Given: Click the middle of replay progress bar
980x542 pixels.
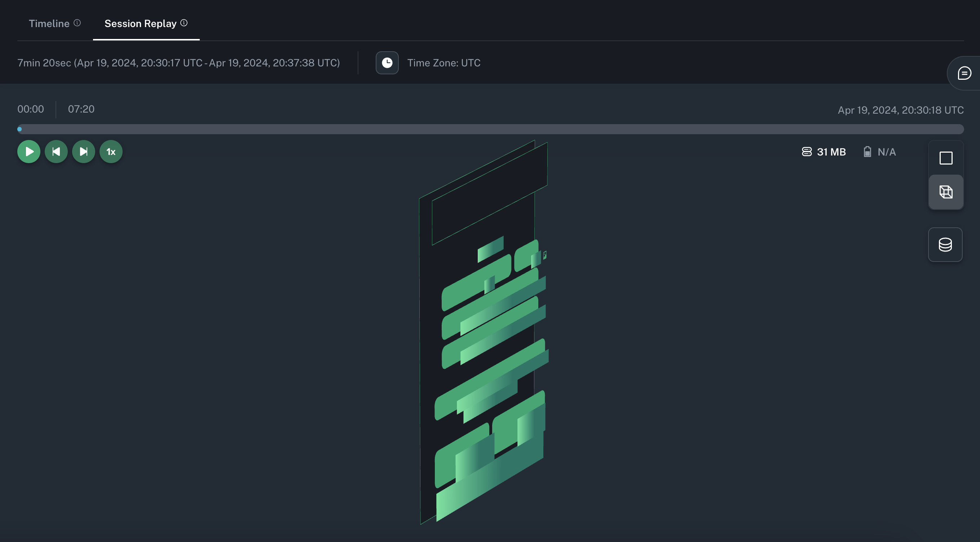Looking at the screenshot, I should click(x=490, y=130).
